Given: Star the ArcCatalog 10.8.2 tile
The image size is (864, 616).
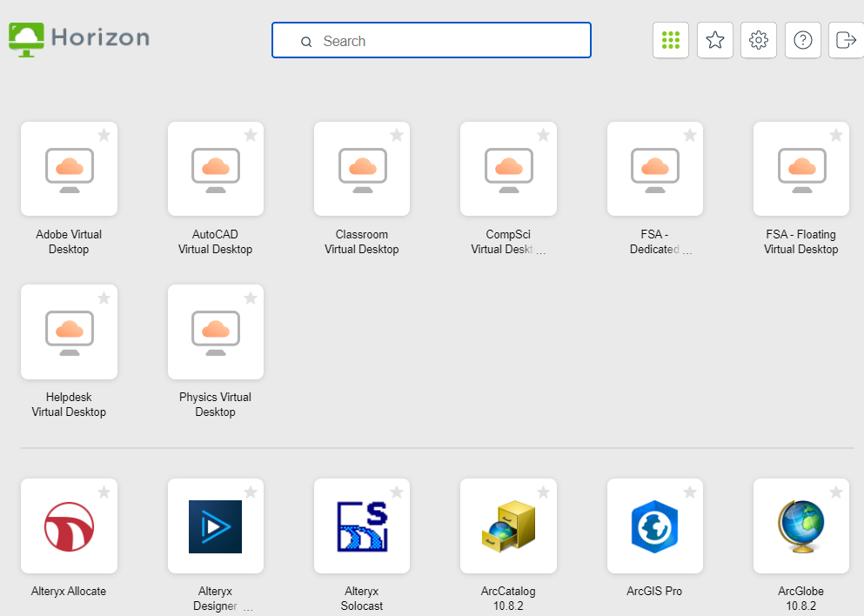Looking at the screenshot, I should [x=543, y=492].
